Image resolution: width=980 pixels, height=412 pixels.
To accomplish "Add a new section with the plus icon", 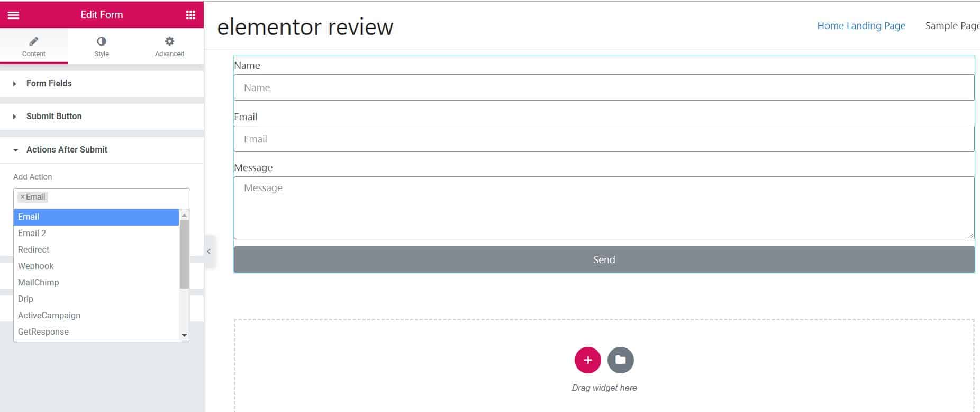I will (x=587, y=360).
